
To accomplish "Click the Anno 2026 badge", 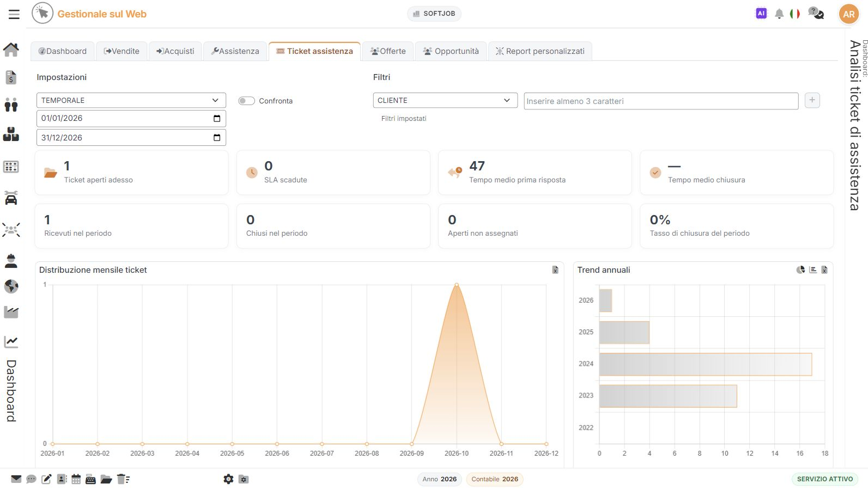I will 440,479.
